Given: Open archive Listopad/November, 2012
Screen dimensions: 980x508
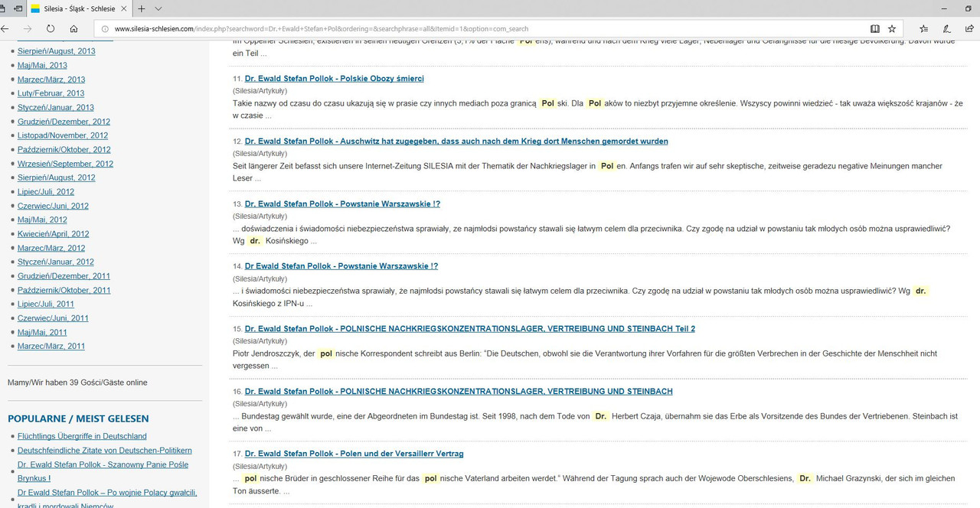Looking at the screenshot, I should click(x=63, y=135).
